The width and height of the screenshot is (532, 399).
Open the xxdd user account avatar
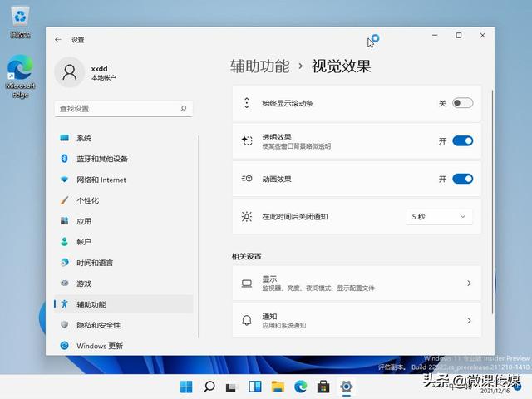tap(70, 72)
